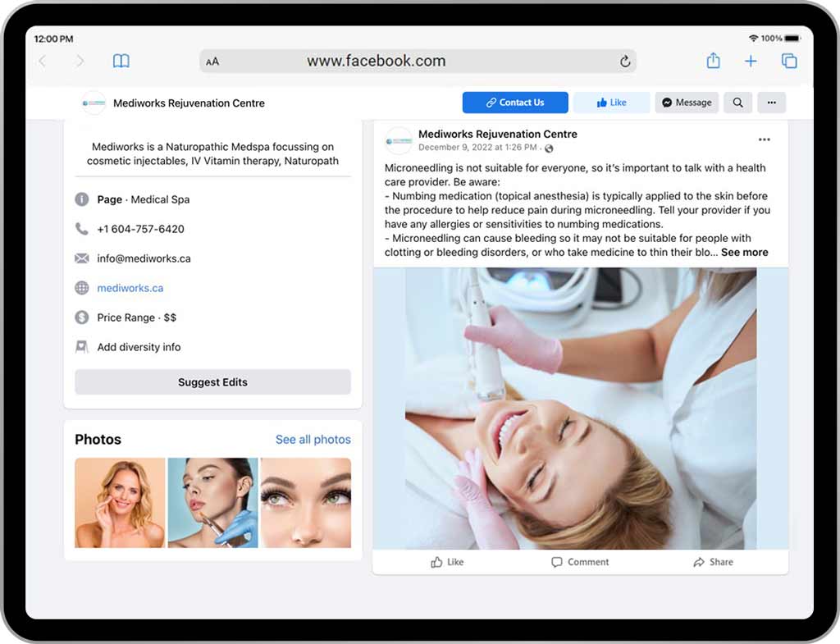
Task: Click the Contact Us button
Action: click(515, 103)
